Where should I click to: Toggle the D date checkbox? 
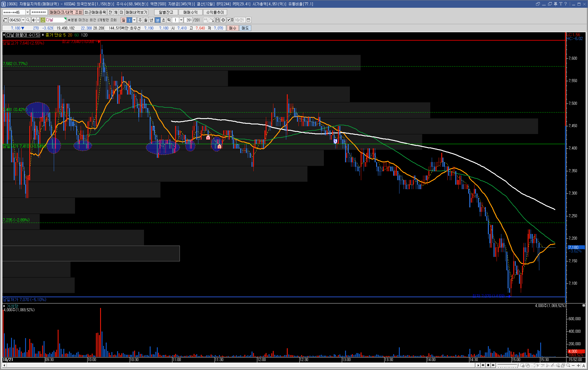pyautogui.click(x=229, y=20)
